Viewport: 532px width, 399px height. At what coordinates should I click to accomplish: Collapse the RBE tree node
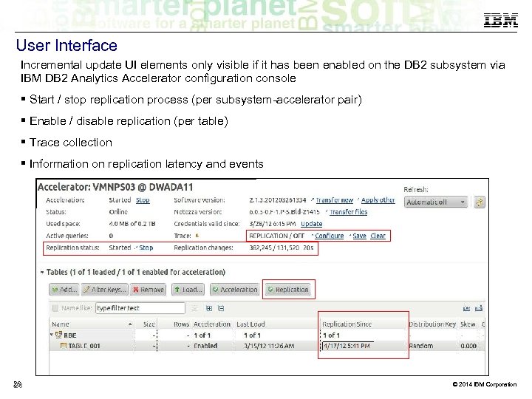coord(52,335)
